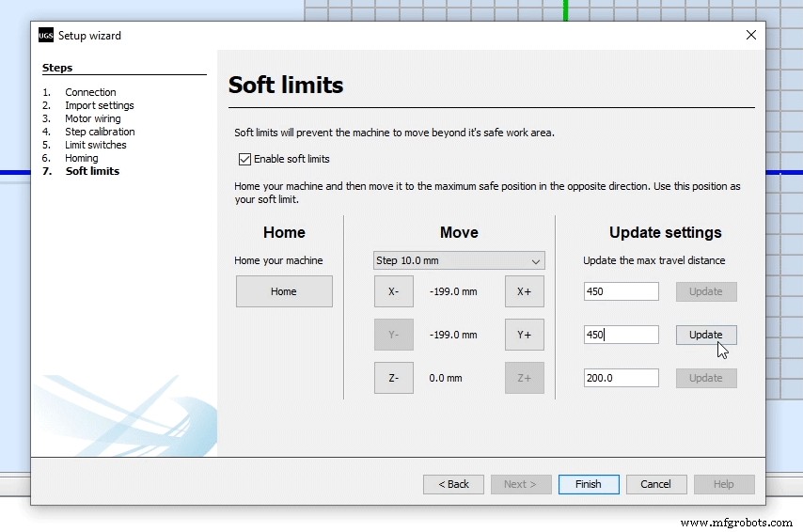
Task: Click the Z- jog button
Action: (393, 378)
